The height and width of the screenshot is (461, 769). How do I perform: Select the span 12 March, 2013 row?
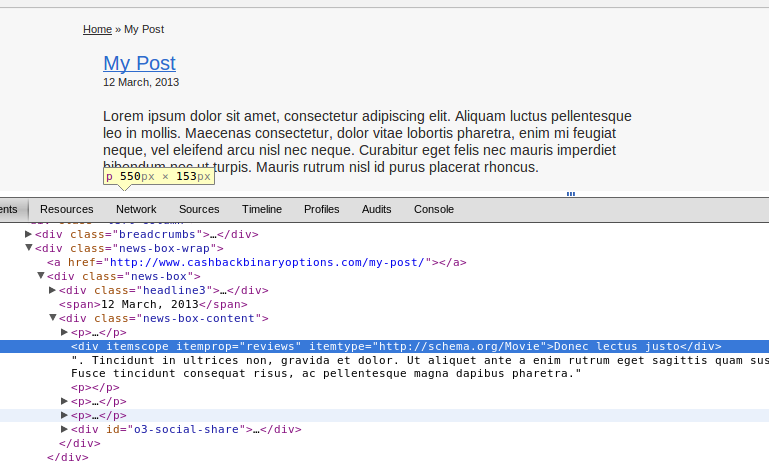(153, 305)
